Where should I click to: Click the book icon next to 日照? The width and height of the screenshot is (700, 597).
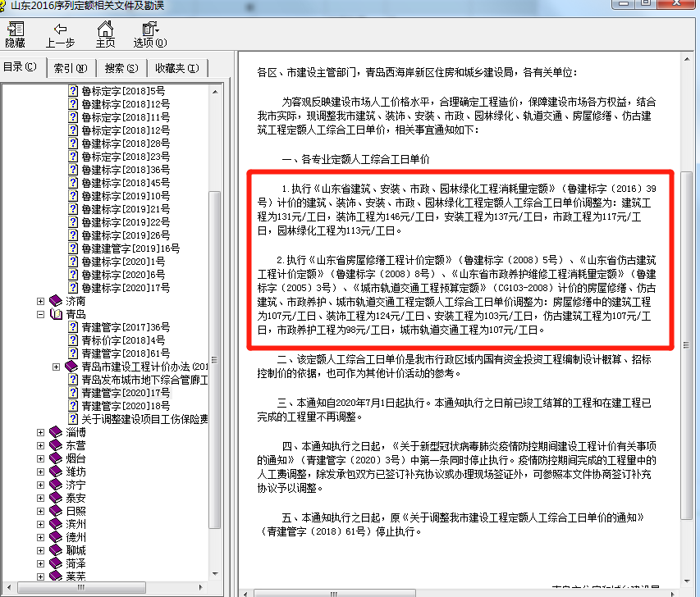click(x=56, y=511)
